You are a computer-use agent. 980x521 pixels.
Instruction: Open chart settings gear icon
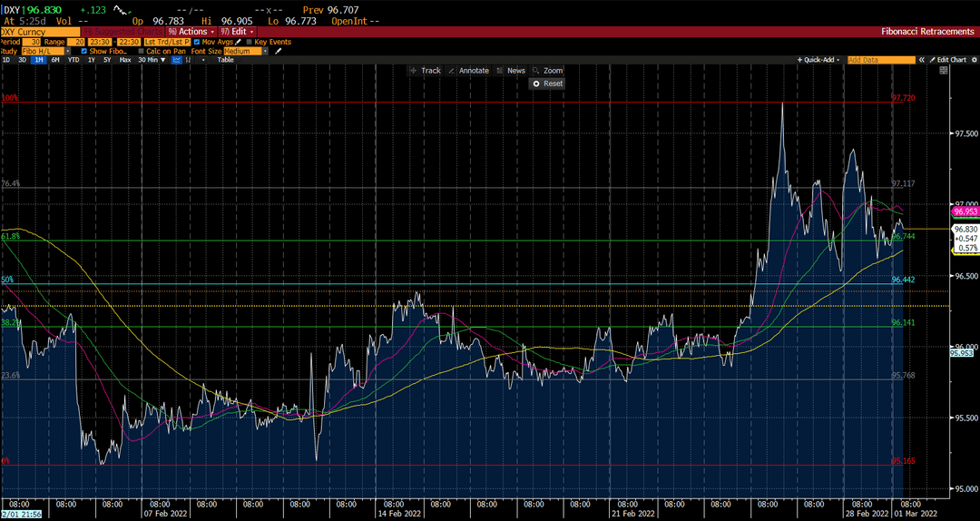point(975,60)
